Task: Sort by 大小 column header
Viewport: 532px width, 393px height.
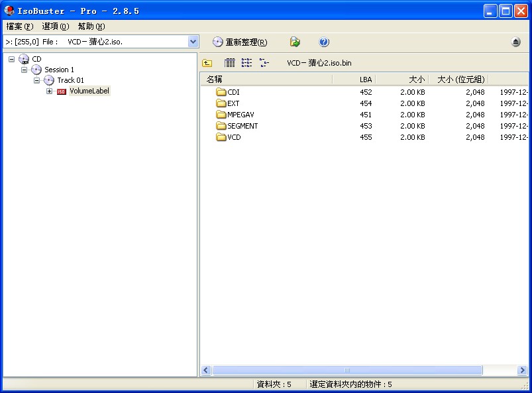Action: 402,80
